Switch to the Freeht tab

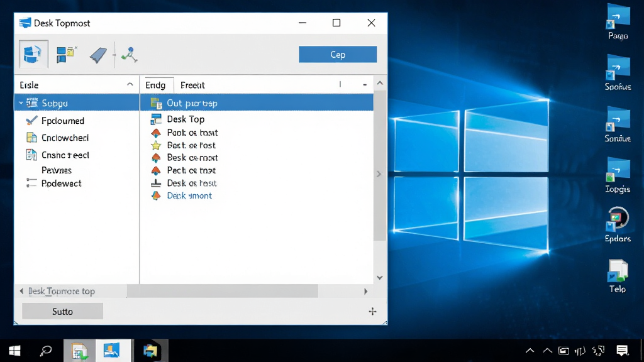point(192,85)
